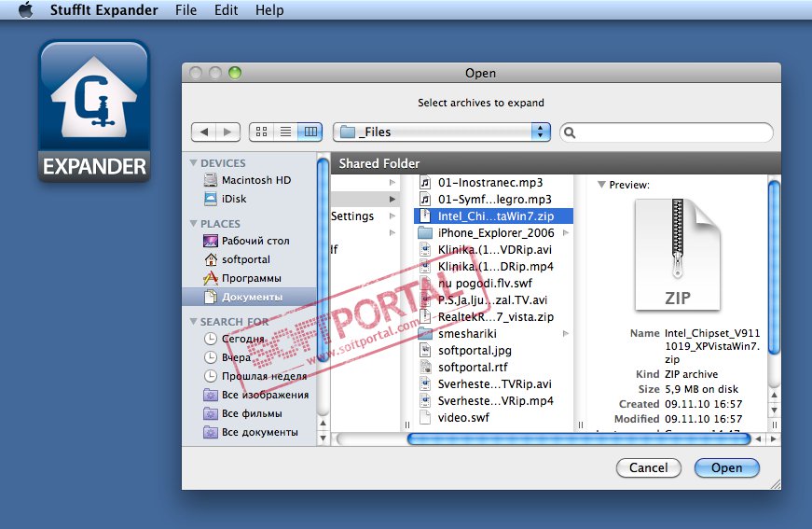812x529 pixels.
Task: Show files from Вчера
Action: (x=227, y=357)
